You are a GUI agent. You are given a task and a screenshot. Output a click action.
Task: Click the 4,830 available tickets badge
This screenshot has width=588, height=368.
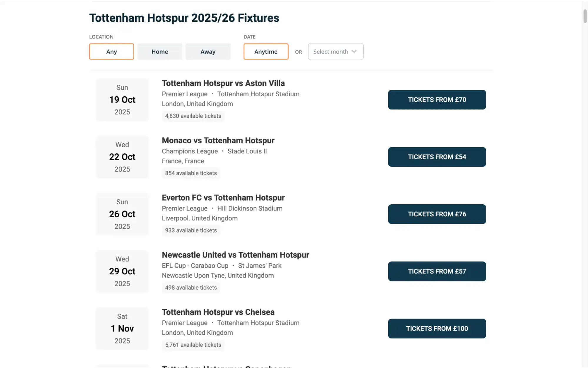tap(193, 116)
